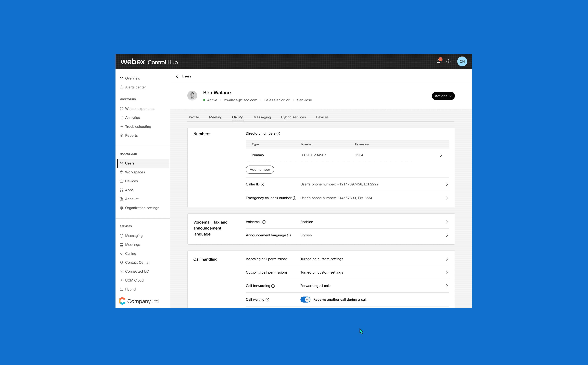Switch to the Messaging tab

(262, 117)
